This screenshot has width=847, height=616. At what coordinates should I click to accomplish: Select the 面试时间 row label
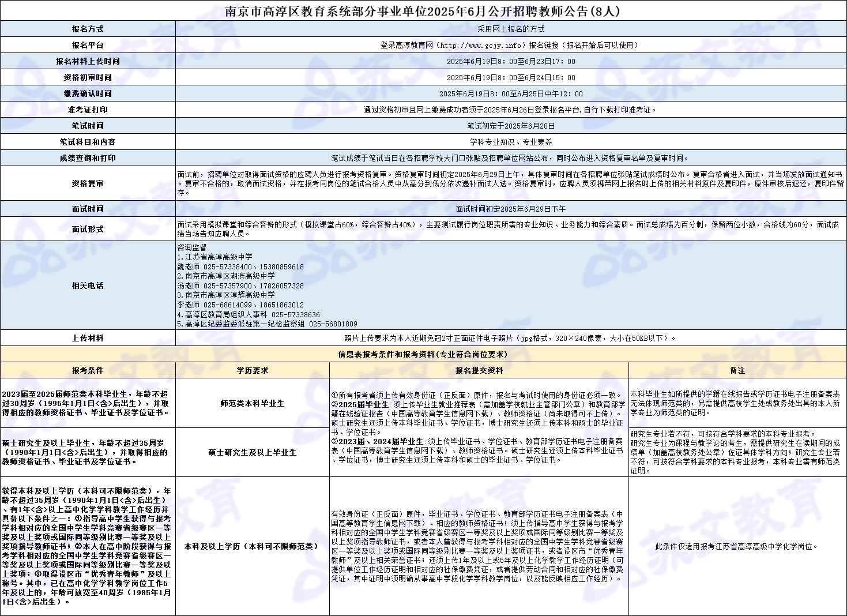(88, 209)
